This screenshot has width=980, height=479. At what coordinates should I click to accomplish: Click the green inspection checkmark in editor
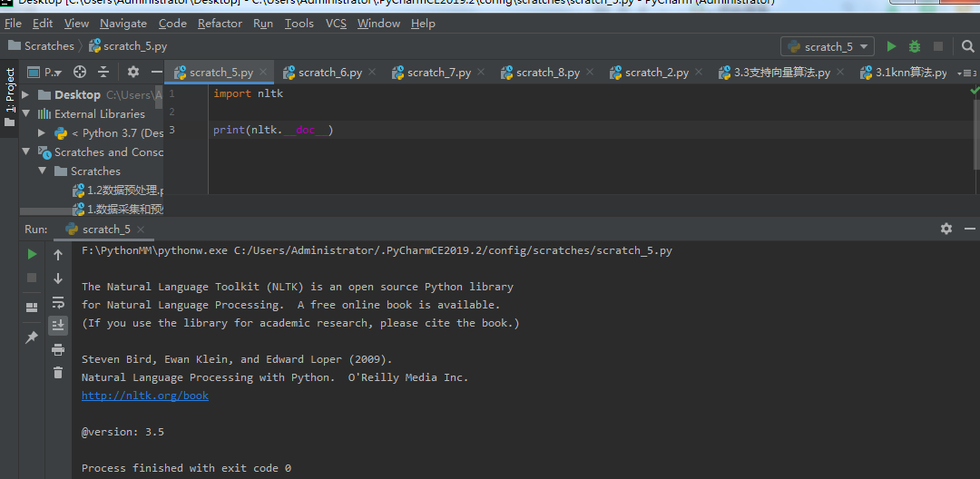coord(975,91)
